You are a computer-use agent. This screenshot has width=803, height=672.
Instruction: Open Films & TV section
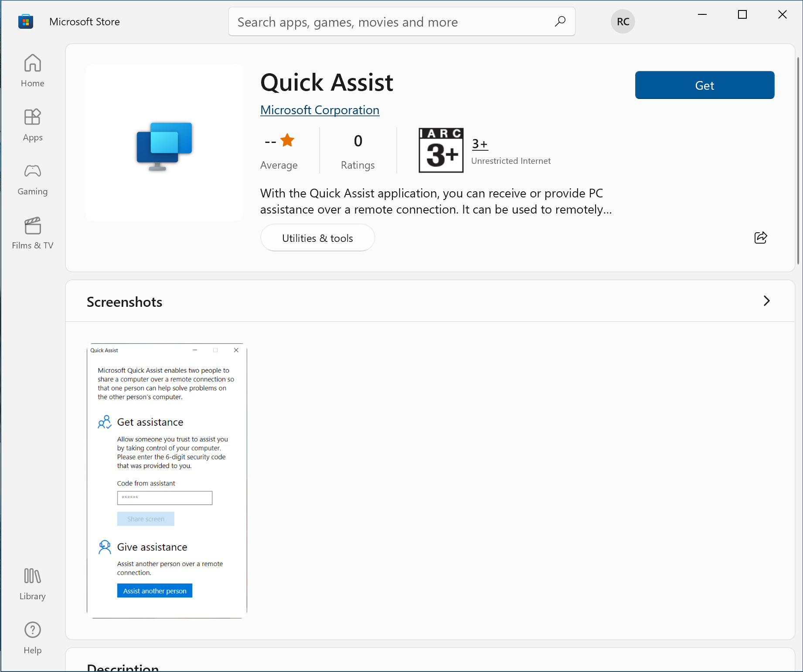point(33,233)
